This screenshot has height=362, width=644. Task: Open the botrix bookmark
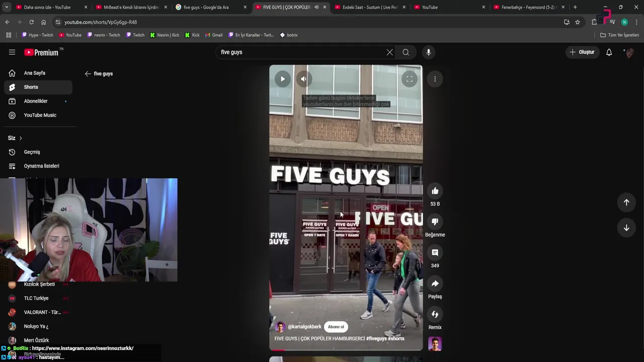click(289, 35)
